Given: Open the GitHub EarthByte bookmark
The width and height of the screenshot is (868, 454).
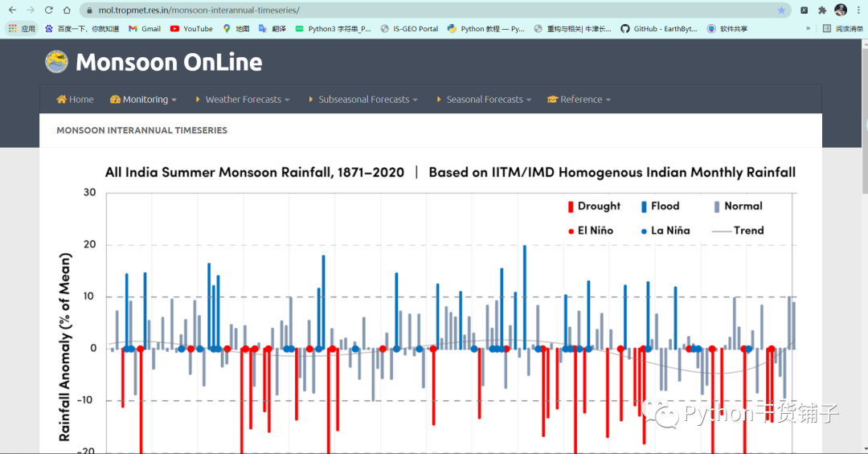Looking at the screenshot, I should [659, 29].
